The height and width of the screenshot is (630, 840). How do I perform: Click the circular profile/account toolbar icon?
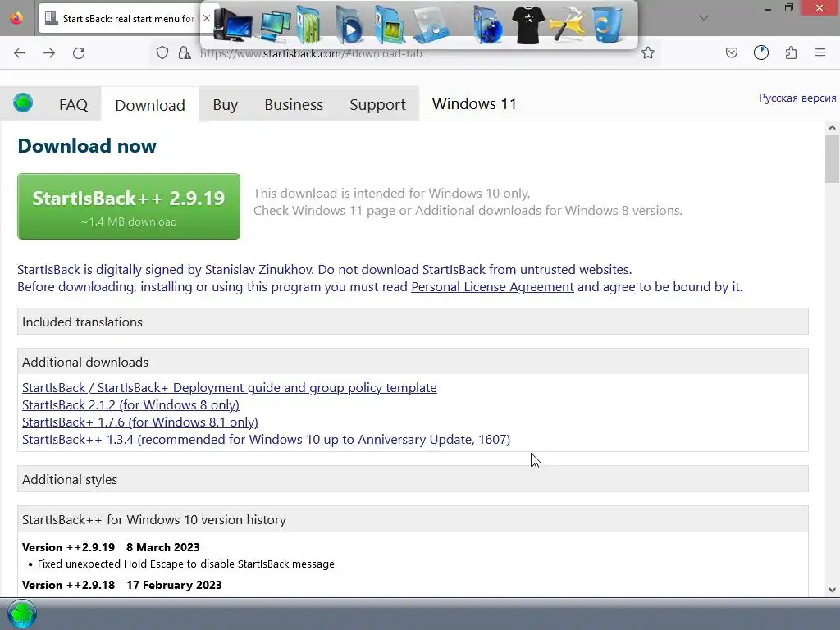(761, 52)
